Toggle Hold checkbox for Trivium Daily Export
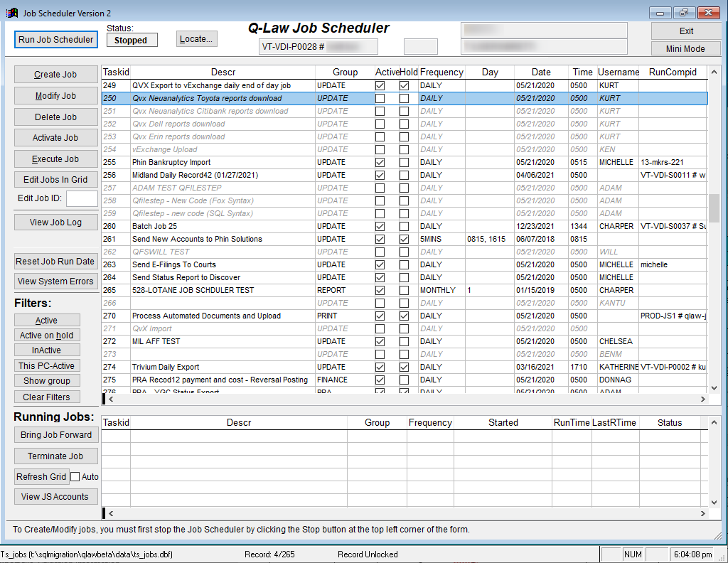Image resolution: width=728 pixels, height=563 pixels. [x=405, y=367]
